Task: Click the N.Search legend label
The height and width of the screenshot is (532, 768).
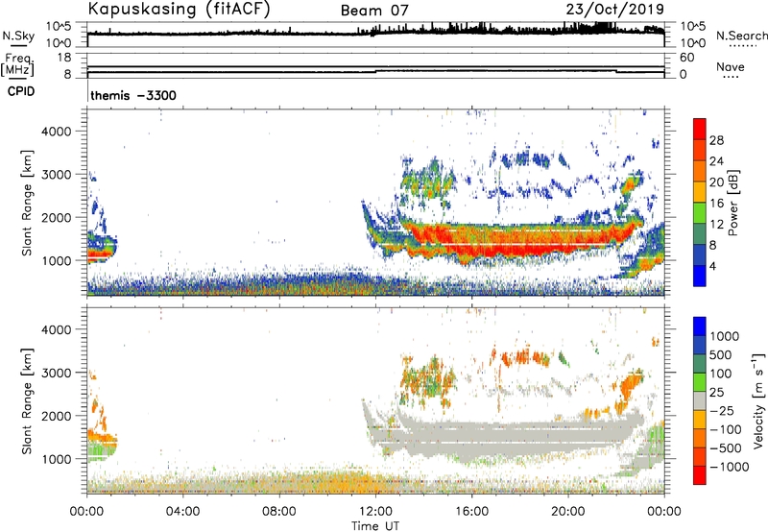Action: pos(741,36)
